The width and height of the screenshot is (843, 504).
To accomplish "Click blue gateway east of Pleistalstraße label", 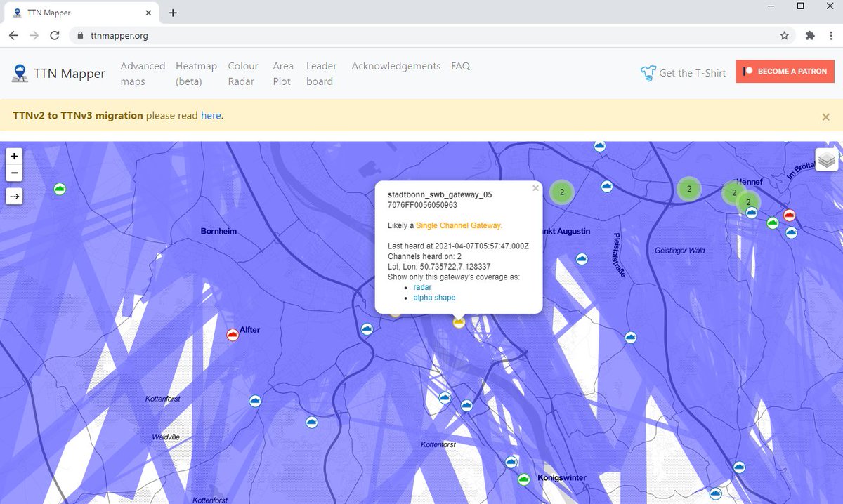I will [x=631, y=337].
